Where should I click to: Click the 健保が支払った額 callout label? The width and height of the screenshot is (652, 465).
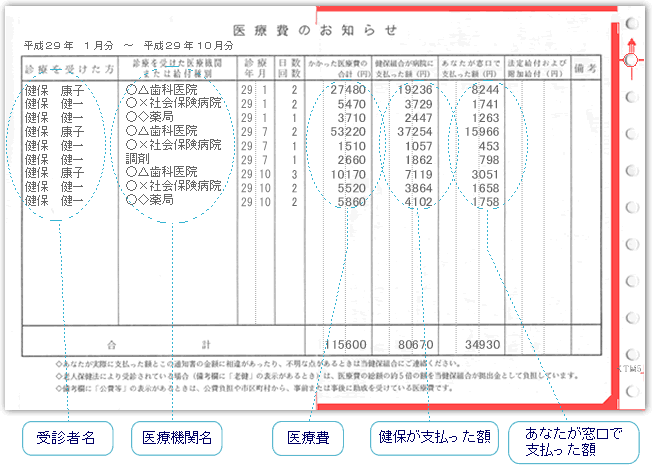[434, 438]
